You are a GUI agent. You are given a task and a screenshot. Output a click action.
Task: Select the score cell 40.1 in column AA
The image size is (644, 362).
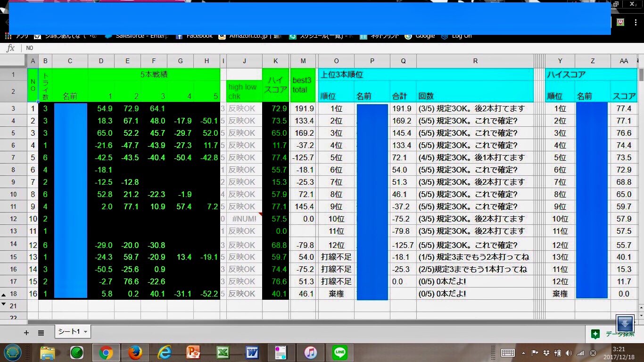point(624,257)
